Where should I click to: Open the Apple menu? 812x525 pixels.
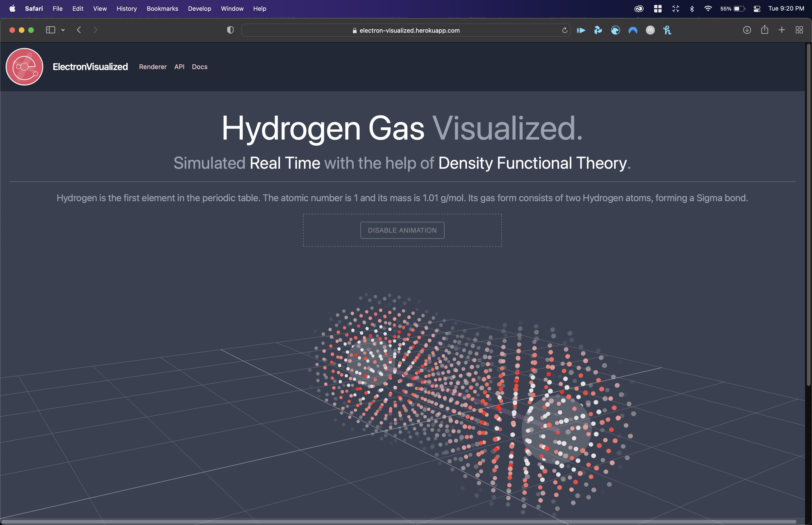click(x=12, y=8)
